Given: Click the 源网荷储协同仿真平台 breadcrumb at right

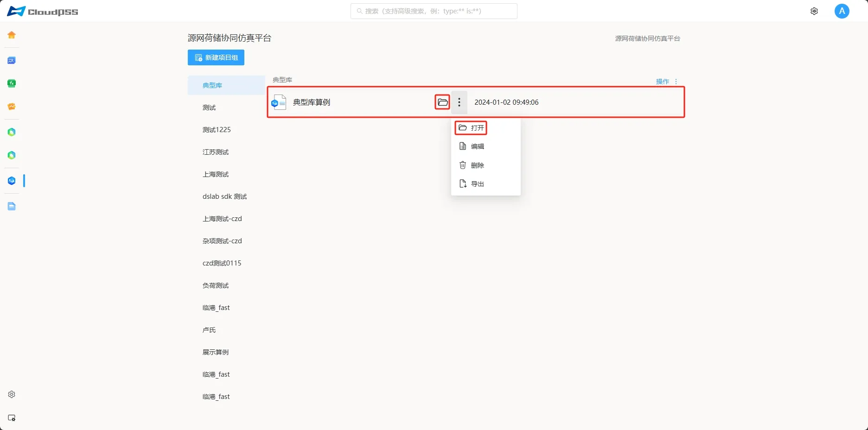Looking at the screenshot, I should [647, 38].
